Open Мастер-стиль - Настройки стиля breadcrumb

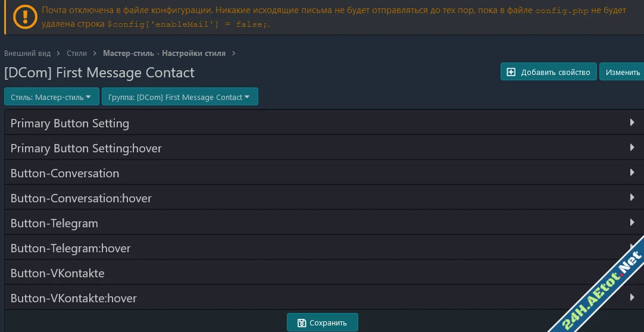(x=164, y=53)
